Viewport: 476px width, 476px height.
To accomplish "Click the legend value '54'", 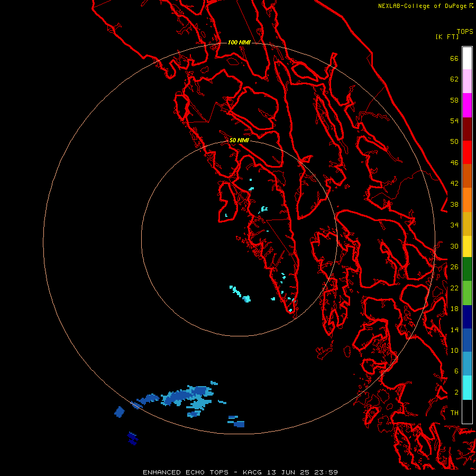I will point(454,121).
